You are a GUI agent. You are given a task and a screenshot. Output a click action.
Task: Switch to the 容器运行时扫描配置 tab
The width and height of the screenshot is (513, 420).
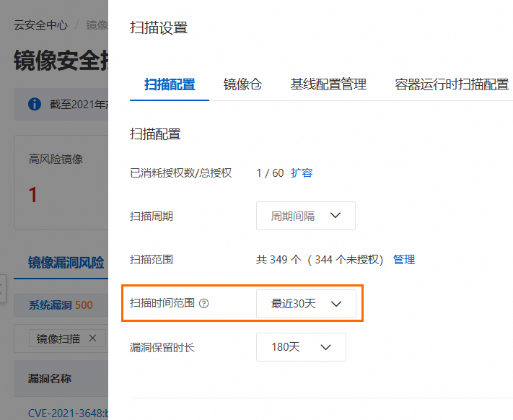point(452,84)
